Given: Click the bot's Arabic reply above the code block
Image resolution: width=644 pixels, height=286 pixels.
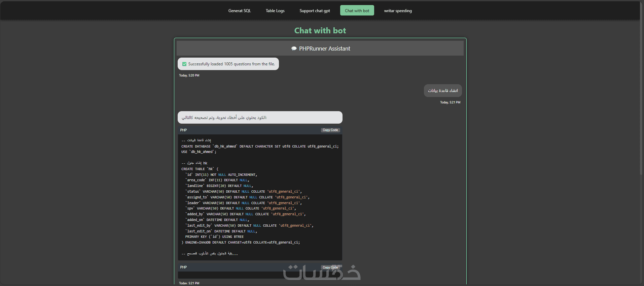Looking at the screenshot, I should pyautogui.click(x=260, y=118).
